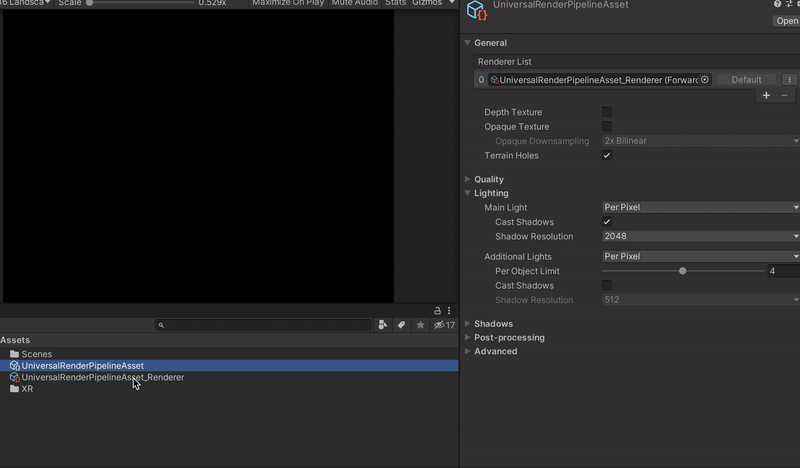Click the favorites star icon in Project panel
Screen dimensions: 800x468
click(x=420, y=325)
